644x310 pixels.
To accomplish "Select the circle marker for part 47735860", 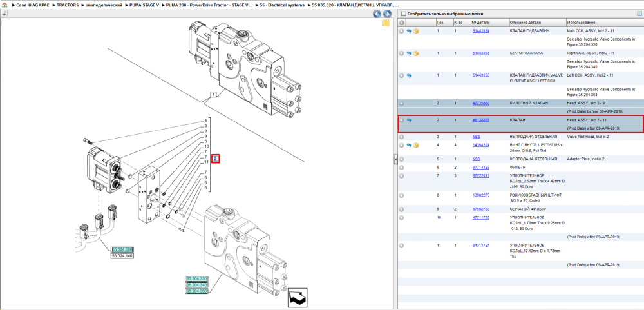I will pos(402,104).
